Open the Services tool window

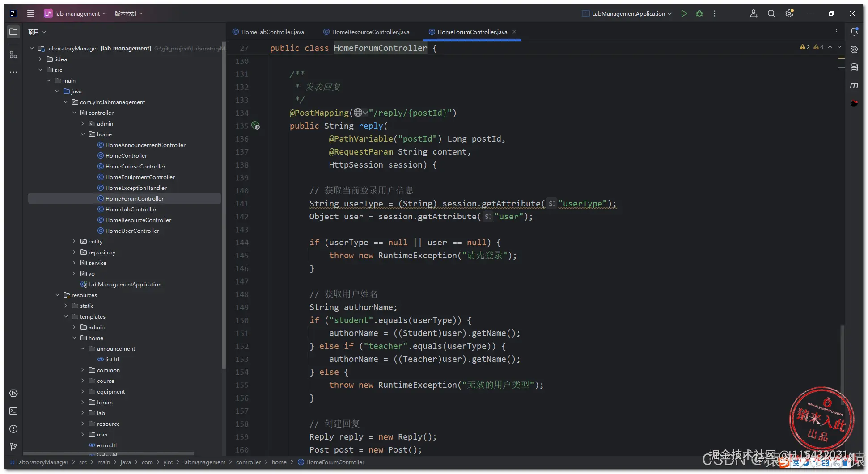click(x=13, y=393)
